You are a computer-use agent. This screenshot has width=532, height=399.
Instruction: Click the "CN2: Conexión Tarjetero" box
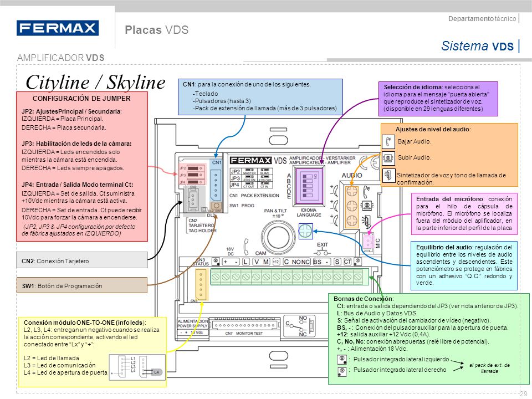pyautogui.click(x=82, y=260)
